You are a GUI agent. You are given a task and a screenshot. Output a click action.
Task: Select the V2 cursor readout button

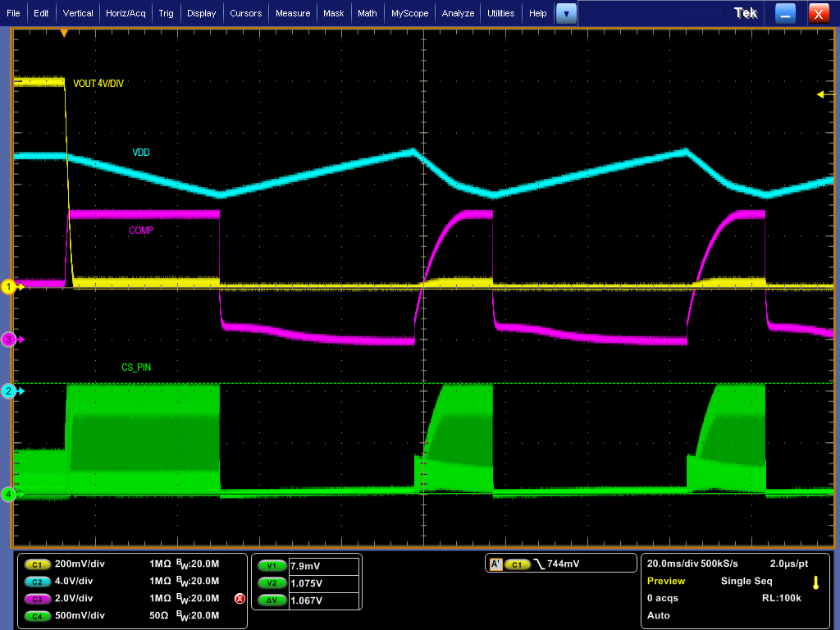tap(272, 583)
